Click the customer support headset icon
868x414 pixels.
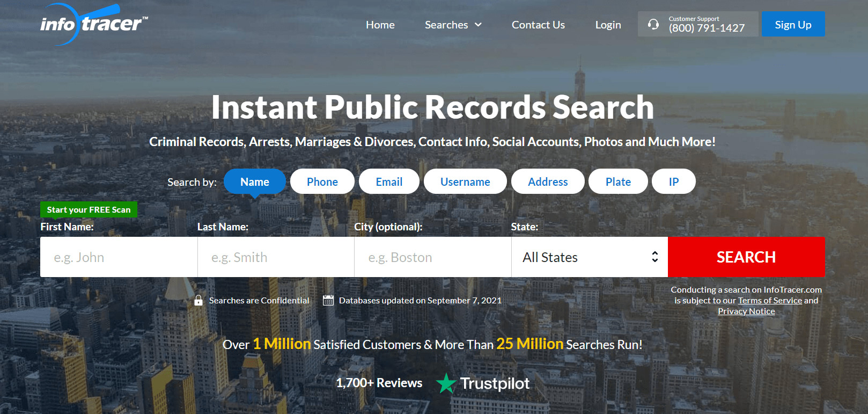pos(653,24)
